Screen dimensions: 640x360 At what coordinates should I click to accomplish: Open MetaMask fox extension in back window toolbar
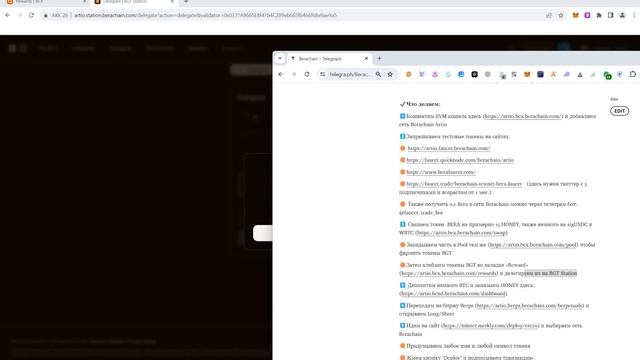[576, 15]
